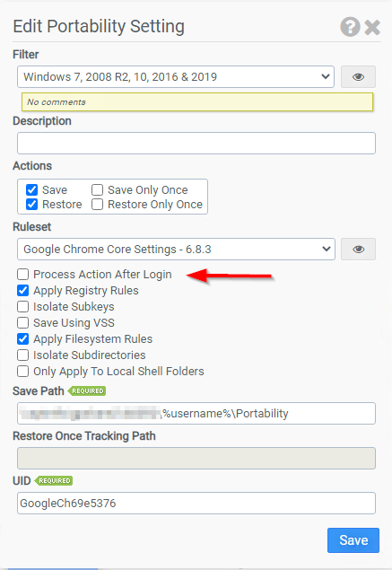392x570 pixels.
Task: Close the Edit Portability Setting dialog
Action: pyautogui.click(x=372, y=27)
